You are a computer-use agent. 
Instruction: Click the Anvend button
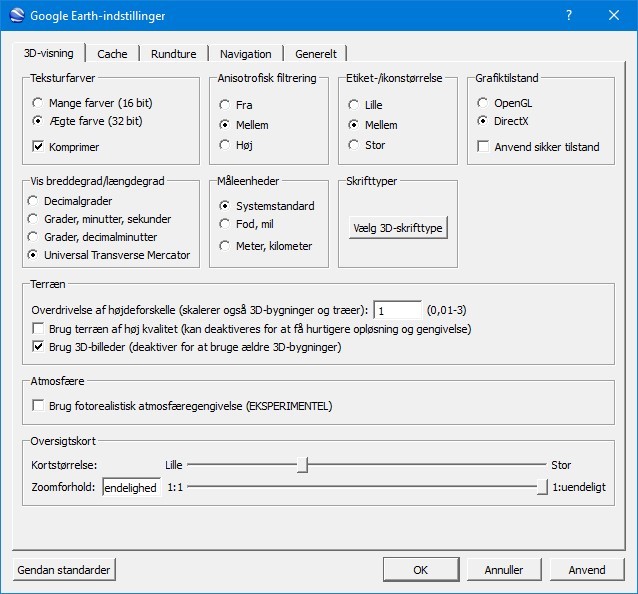[x=587, y=570]
